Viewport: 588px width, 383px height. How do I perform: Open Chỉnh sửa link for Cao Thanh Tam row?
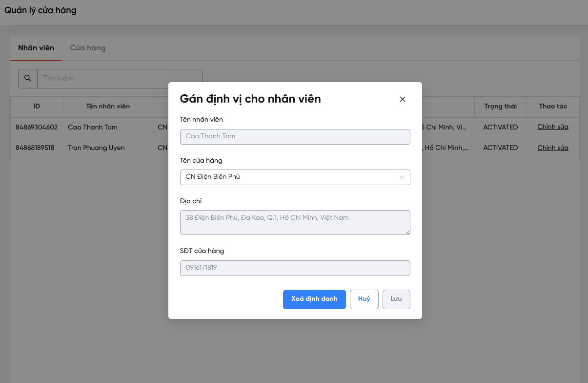coord(553,127)
